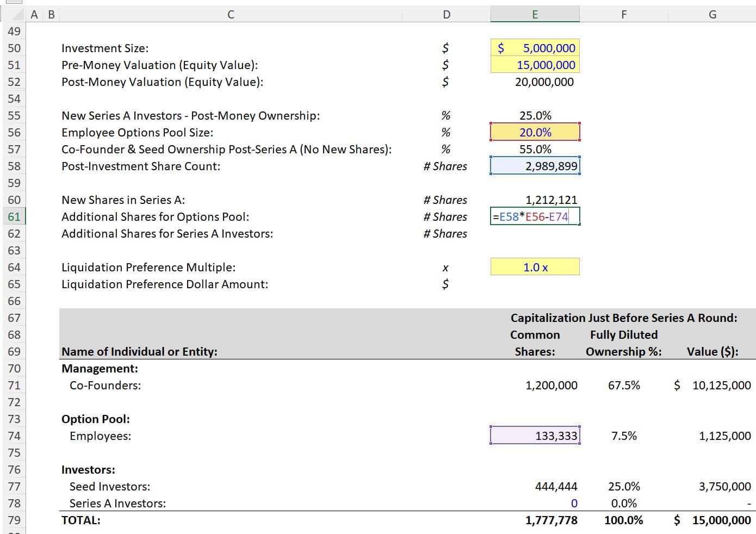This screenshot has width=756, height=534.
Task: Click the Employee Options Pool Size percentage
Action: 535,132
